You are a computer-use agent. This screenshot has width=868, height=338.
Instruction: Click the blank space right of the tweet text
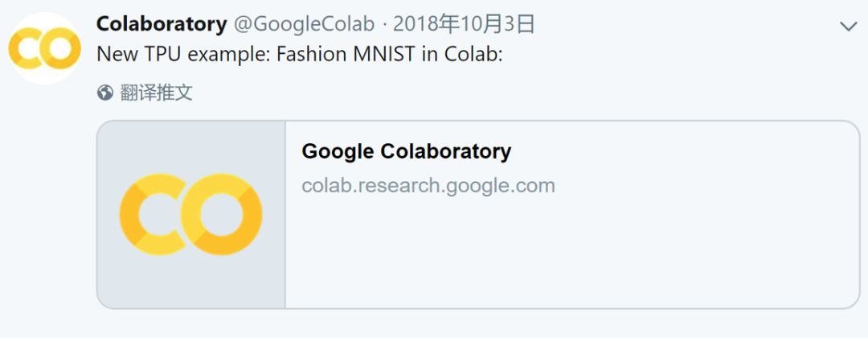[683, 55]
